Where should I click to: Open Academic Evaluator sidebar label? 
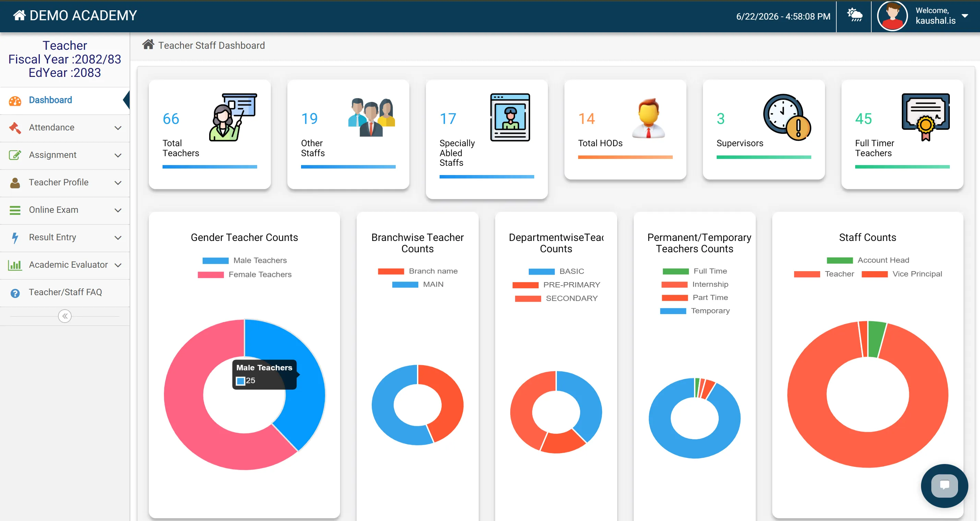(x=69, y=265)
